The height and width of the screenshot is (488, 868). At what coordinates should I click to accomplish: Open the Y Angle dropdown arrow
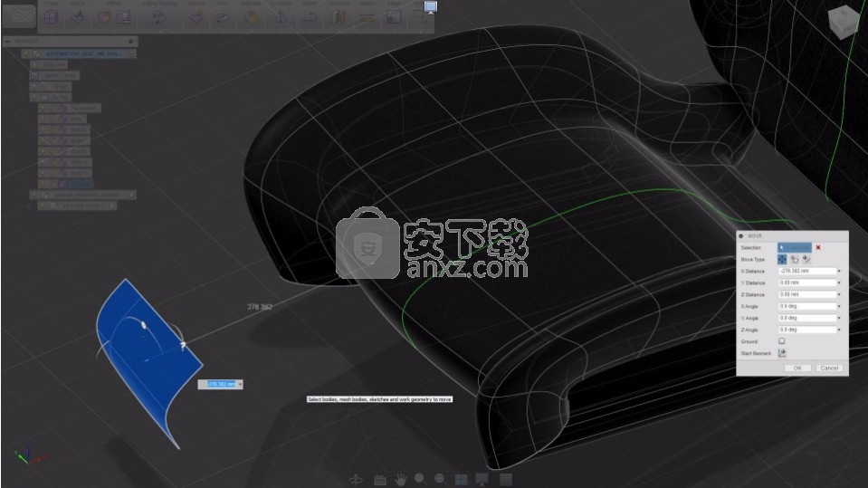839,318
